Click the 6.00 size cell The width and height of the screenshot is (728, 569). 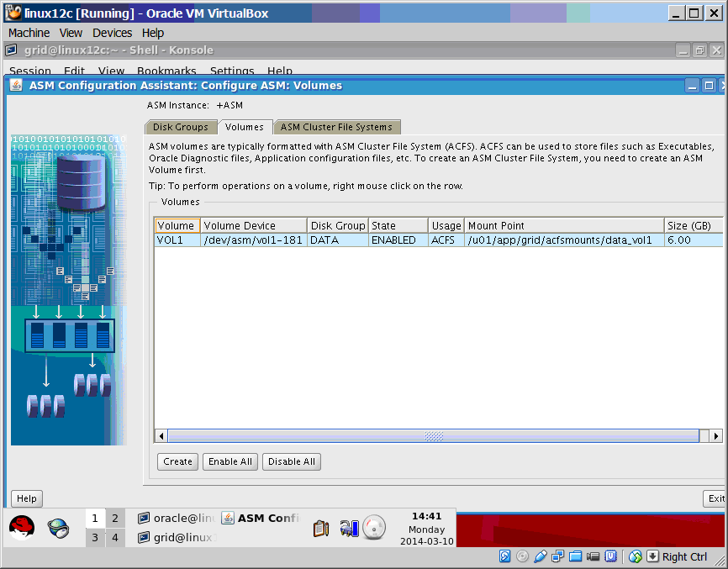point(694,240)
